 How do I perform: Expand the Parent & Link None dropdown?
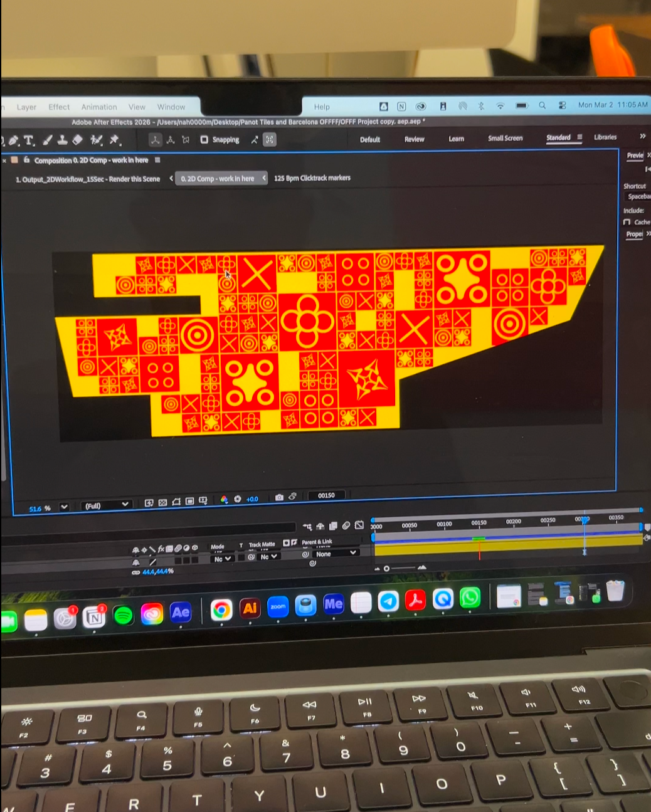click(x=336, y=554)
